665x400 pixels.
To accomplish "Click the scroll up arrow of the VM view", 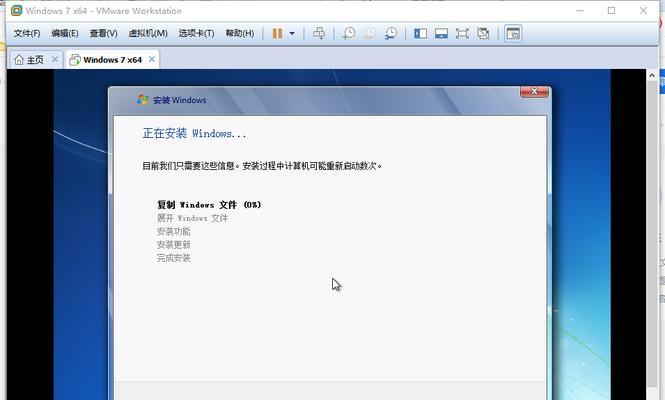I will pyautogui.click(x=652, y=76).
